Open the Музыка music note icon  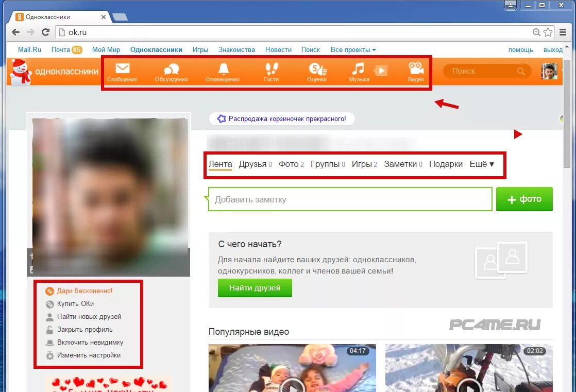click(359, 72)
